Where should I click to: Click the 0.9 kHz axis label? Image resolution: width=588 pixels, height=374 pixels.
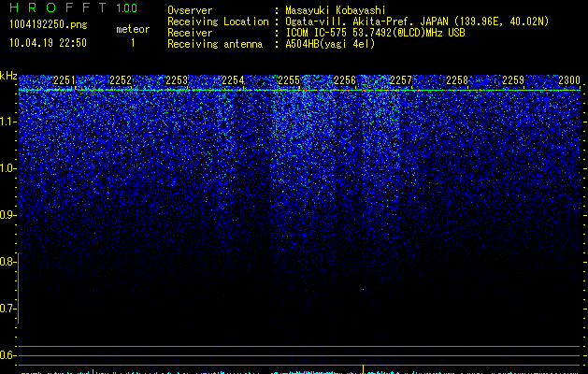[x=7, y=215]
